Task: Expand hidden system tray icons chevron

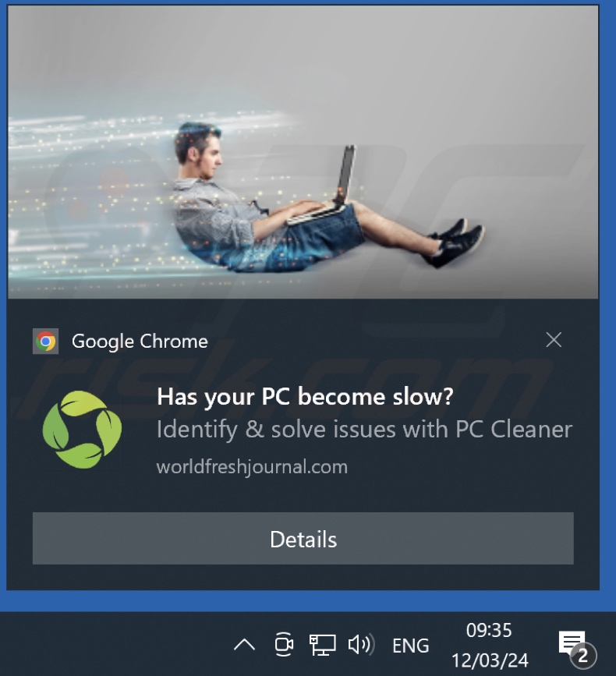Action: point(244,646)
